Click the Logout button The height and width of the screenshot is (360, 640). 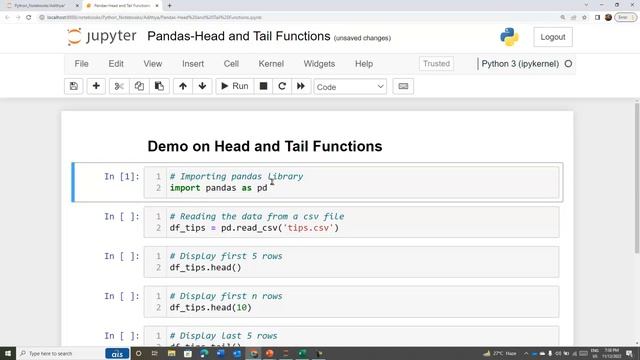553,37
